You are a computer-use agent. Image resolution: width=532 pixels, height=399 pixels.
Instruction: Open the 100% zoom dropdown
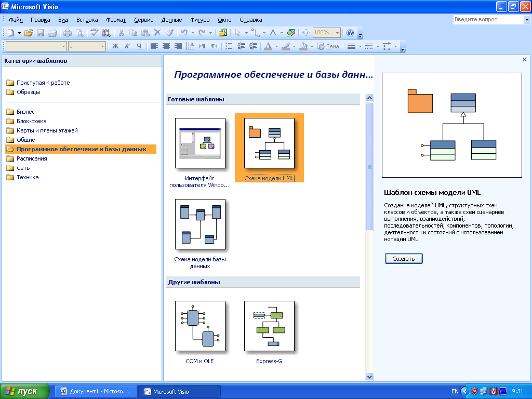click(337, 33)
